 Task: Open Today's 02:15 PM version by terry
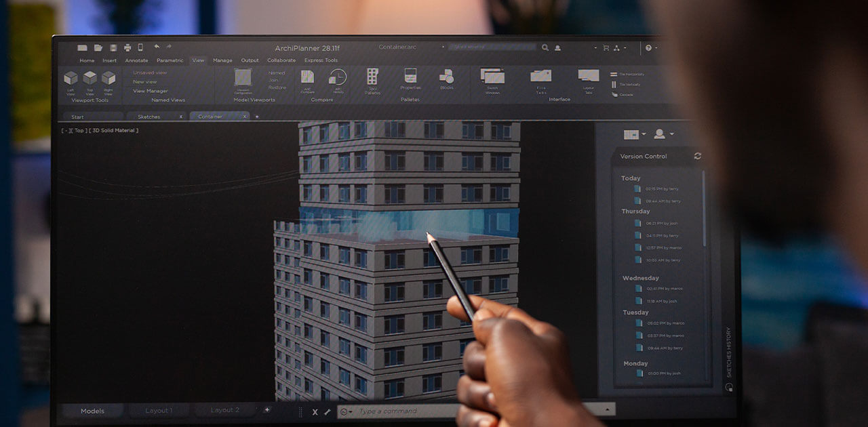click(661, 189)
